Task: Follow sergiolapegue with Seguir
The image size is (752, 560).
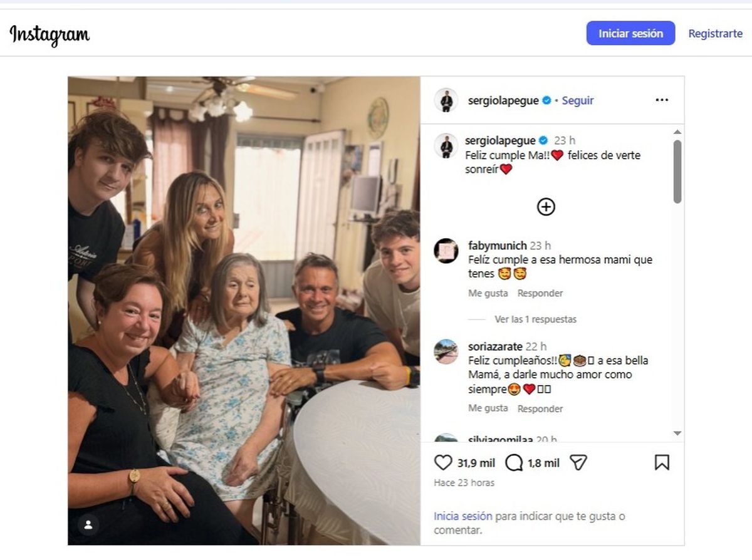Action: (x=577, y=100)
